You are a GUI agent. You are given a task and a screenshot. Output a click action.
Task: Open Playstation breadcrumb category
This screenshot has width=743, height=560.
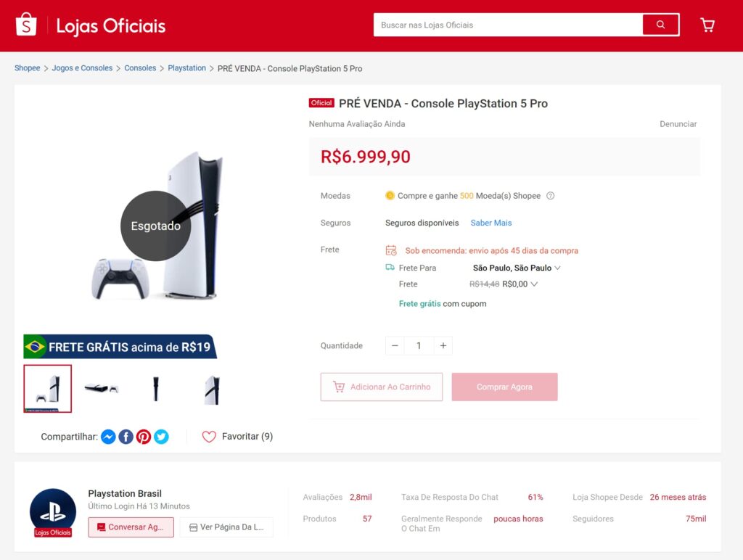pos(186,67)
